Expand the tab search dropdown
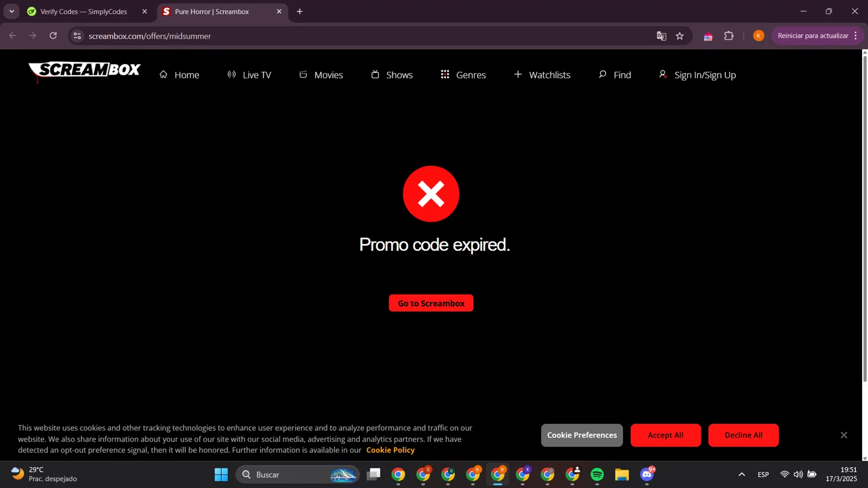This screenshot has height=488, width=868. (x=12, y=12)
